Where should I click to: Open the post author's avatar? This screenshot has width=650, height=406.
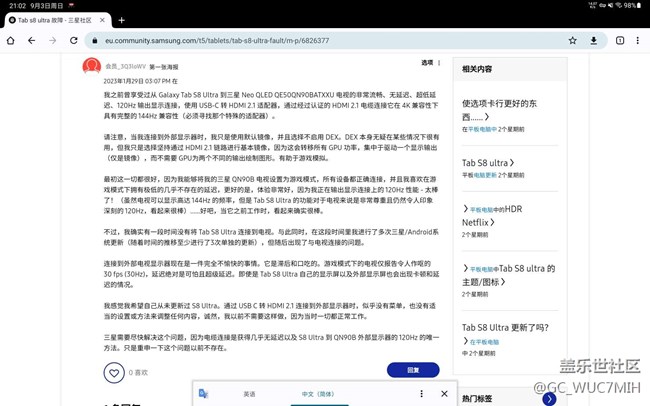tap(92, 66)
